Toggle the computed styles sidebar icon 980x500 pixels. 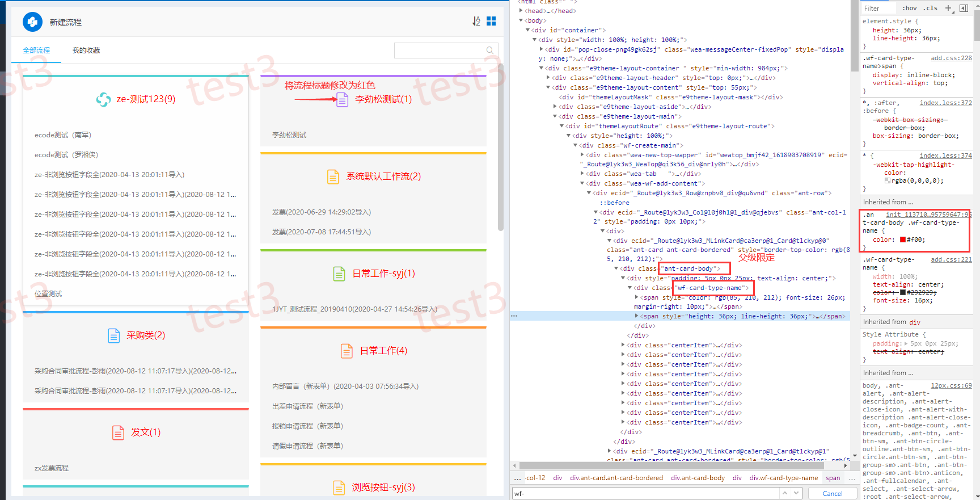click(964, 8)
